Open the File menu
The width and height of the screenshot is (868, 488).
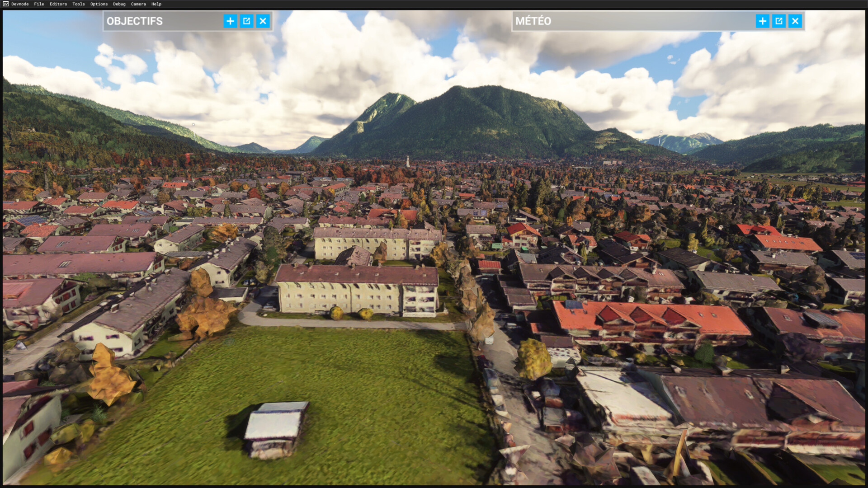(39, 4)
